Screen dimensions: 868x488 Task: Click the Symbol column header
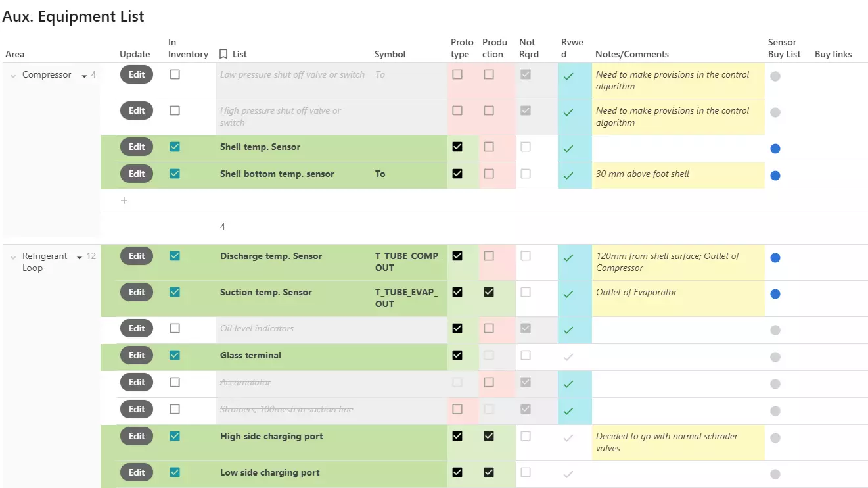point(390,54)
